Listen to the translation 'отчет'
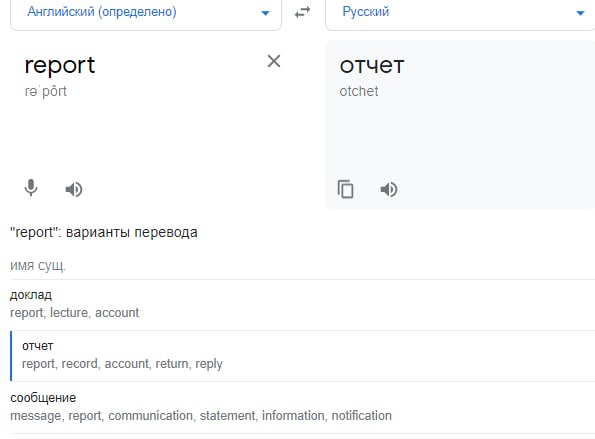 click(x=389, y=189)
